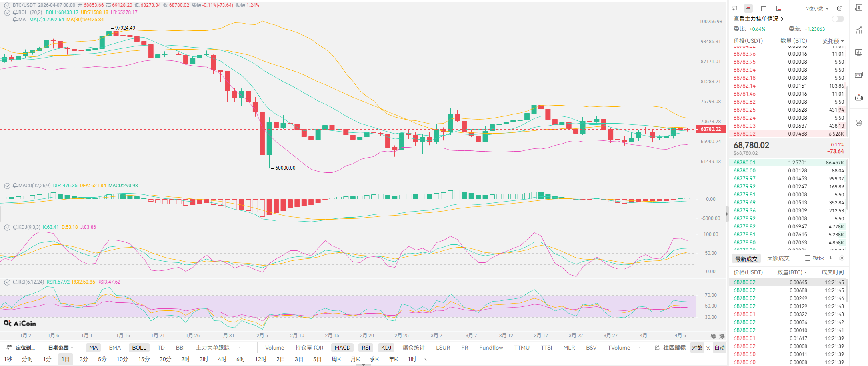Open latest trades settings hexagon icon
868x366 pixels.
point(842,258)
